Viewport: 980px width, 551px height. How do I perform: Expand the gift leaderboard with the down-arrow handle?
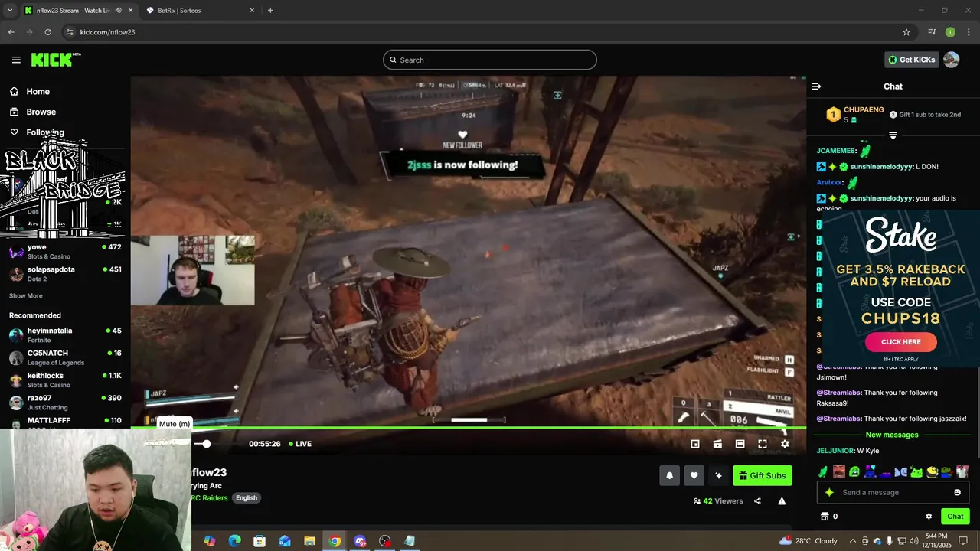click(x=893, y=135)
